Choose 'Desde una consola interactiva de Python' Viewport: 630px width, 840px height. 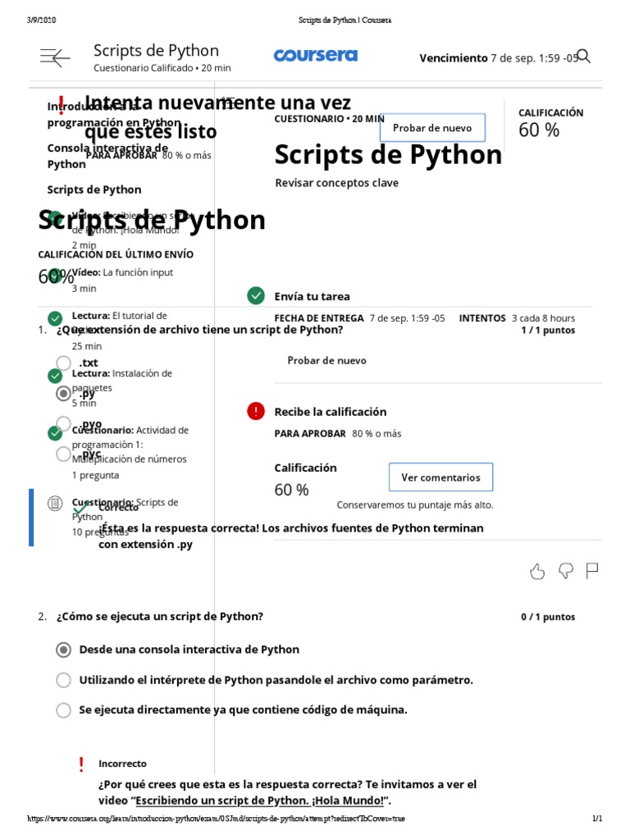tap(63, 650)
